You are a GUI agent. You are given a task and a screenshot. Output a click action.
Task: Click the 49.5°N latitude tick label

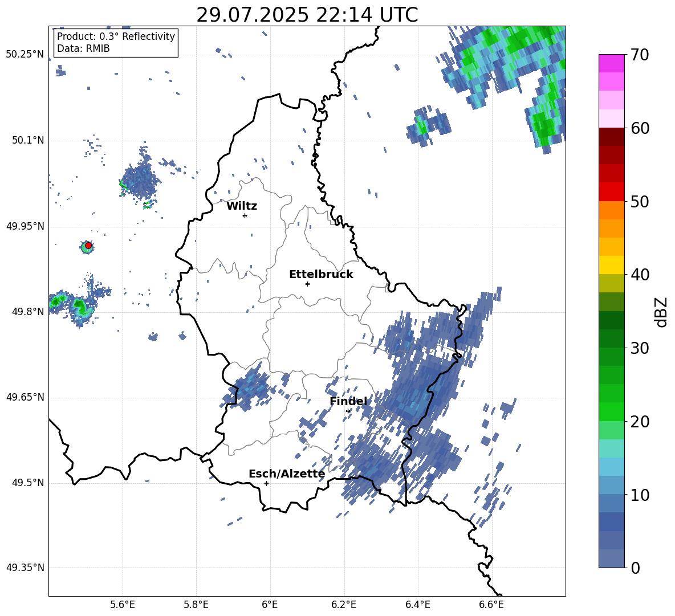[28, 483]
